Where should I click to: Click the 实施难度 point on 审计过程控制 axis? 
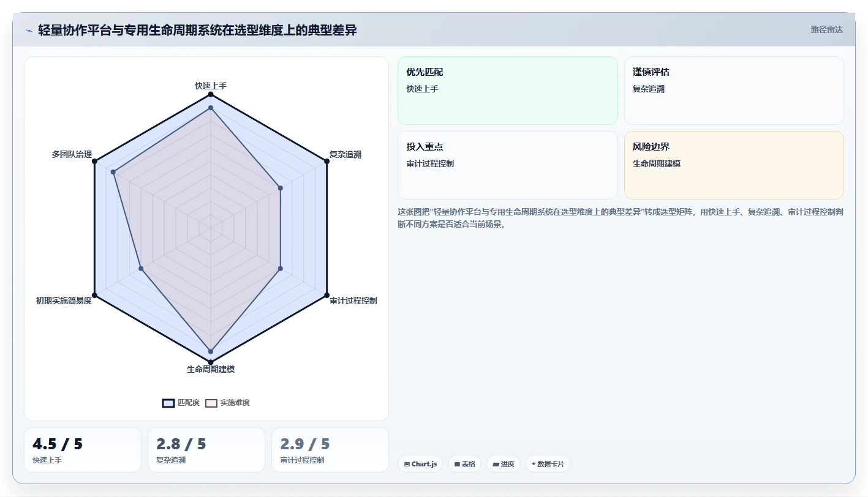pyautogui.click(x=281, y=268)
